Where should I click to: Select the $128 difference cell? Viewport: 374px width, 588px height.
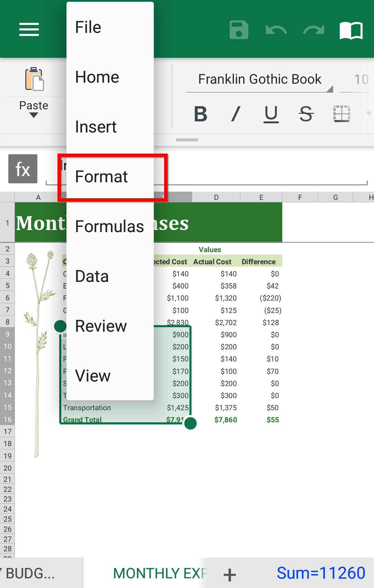(x=271, y=322)
